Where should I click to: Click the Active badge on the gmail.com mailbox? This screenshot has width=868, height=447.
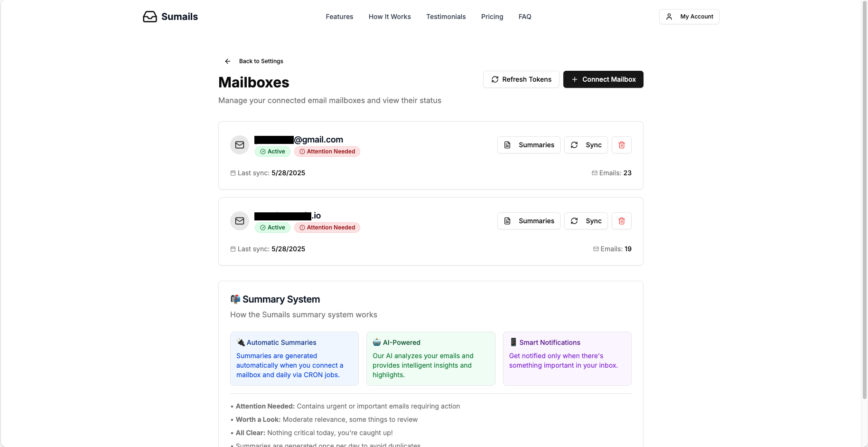pyautogui.click(x=272, y=152)
